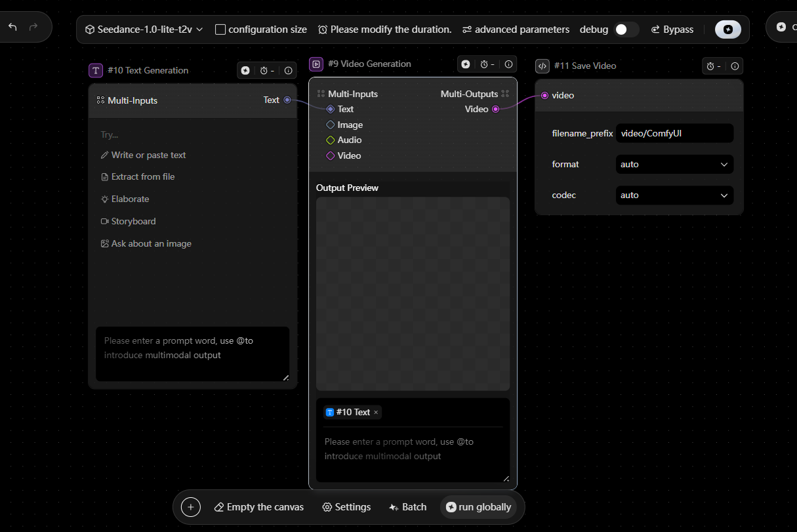Run the #9 Video Generation node
This screenshot has height=532, width=797.
(466, 64)
